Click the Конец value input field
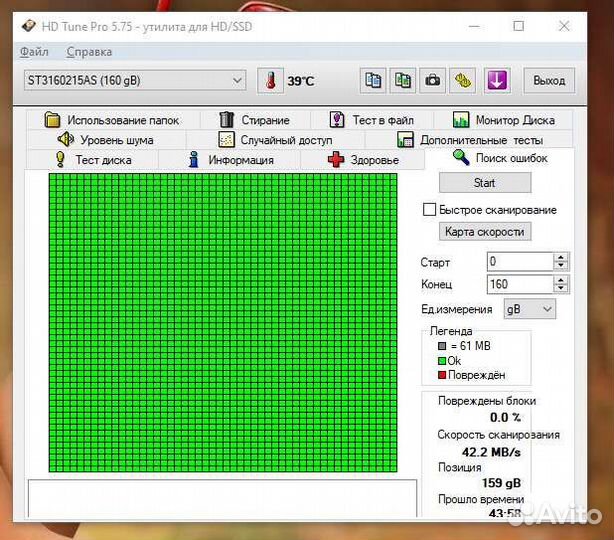This screenshot has width=614, height=540. [520, 284]
